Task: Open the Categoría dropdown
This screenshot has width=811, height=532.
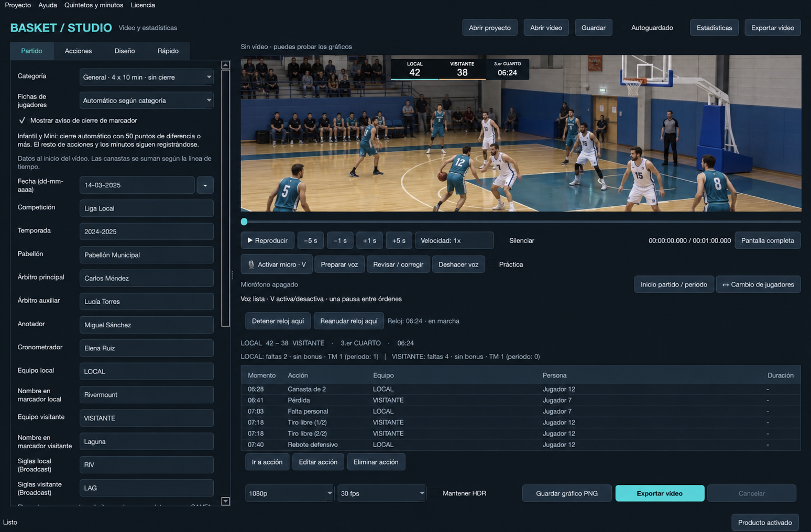Action: tap(146, 77)
